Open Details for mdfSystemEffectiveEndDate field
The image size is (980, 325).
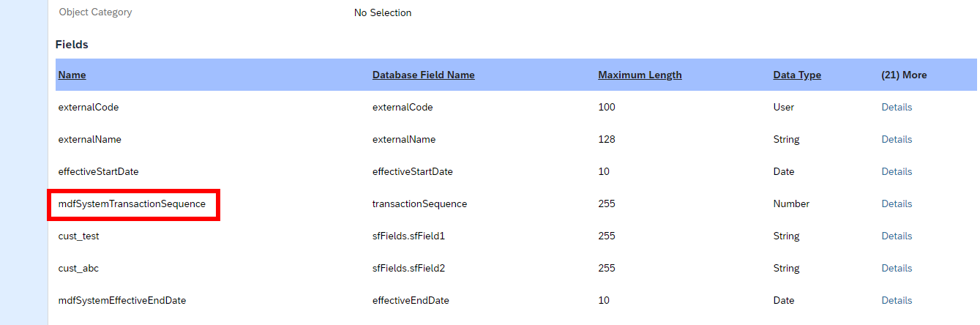pos(897,300)
